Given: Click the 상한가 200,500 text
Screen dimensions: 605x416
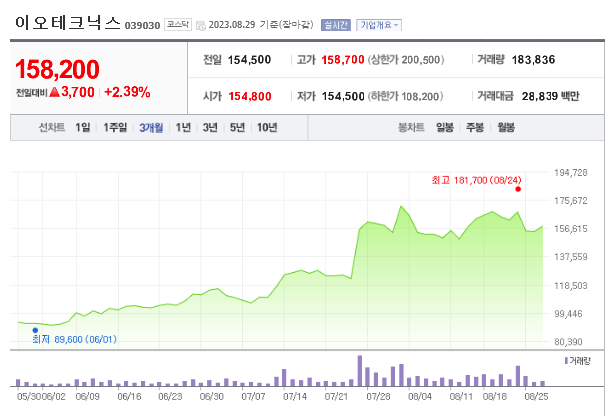Looking at the screenshot, I should point(406,60).
